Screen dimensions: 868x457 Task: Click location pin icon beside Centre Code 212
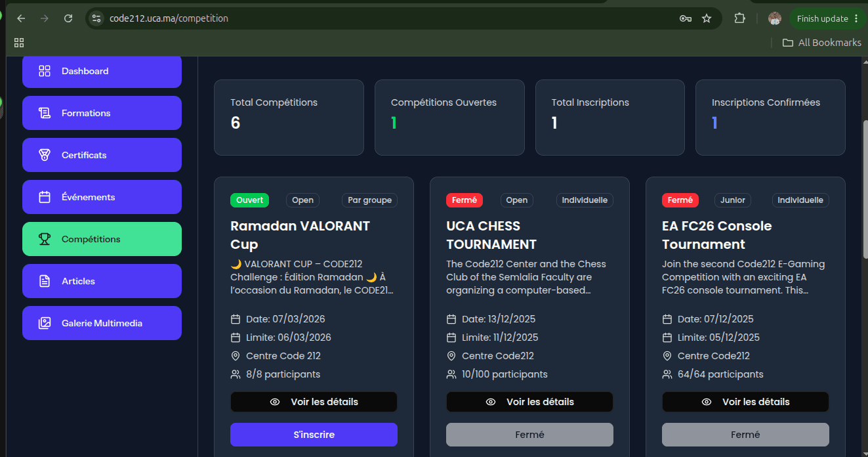236,356
